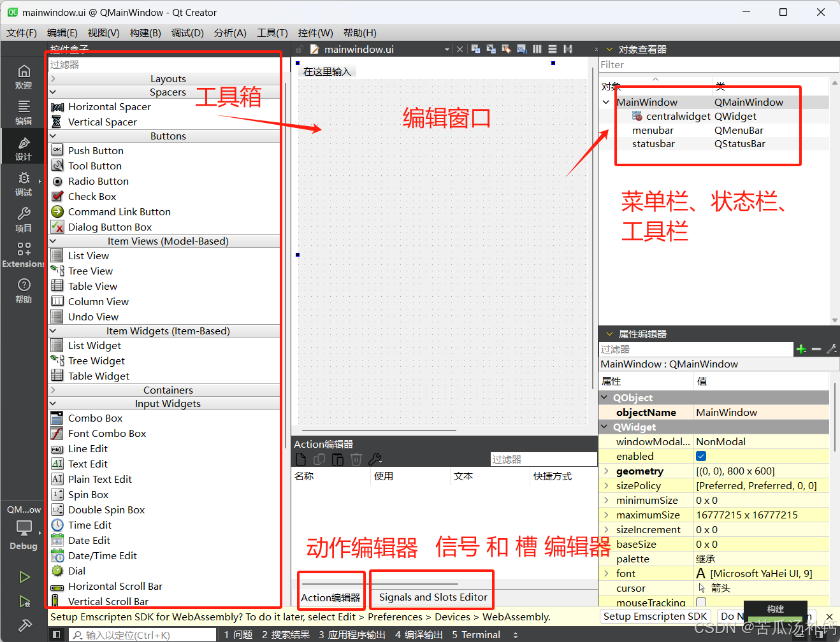Toggle the enabled property checkbox
840x642 pixels.
click(x=701, y=456)
